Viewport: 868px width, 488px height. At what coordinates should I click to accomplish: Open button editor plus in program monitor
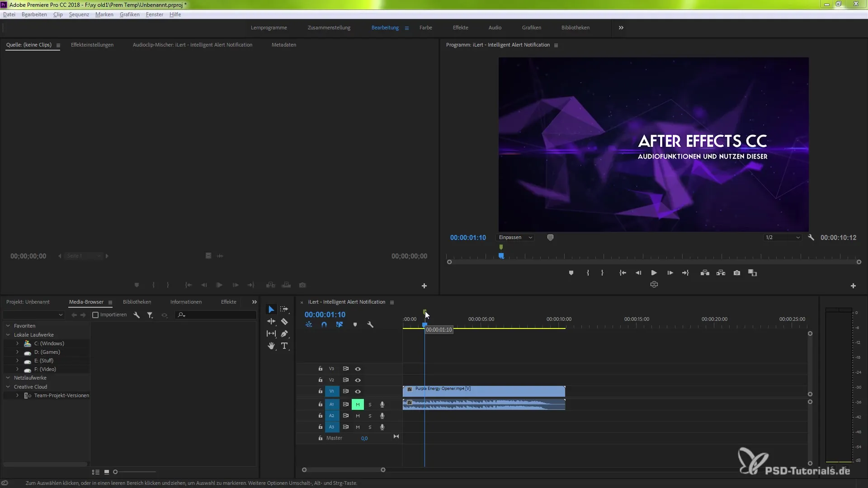pos(853,286)
